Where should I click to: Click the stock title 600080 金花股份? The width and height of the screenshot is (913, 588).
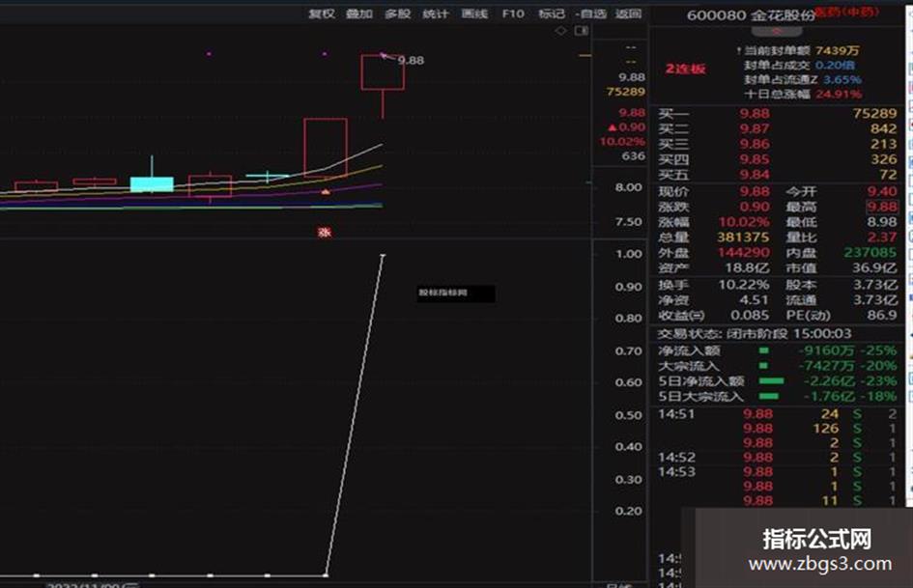click(x=751, y=15)
